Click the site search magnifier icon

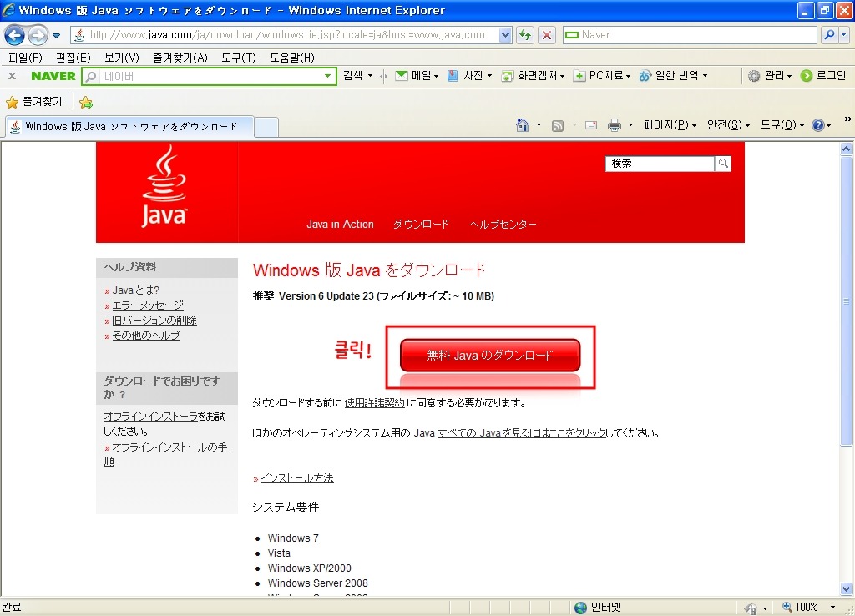coord(723,164)
